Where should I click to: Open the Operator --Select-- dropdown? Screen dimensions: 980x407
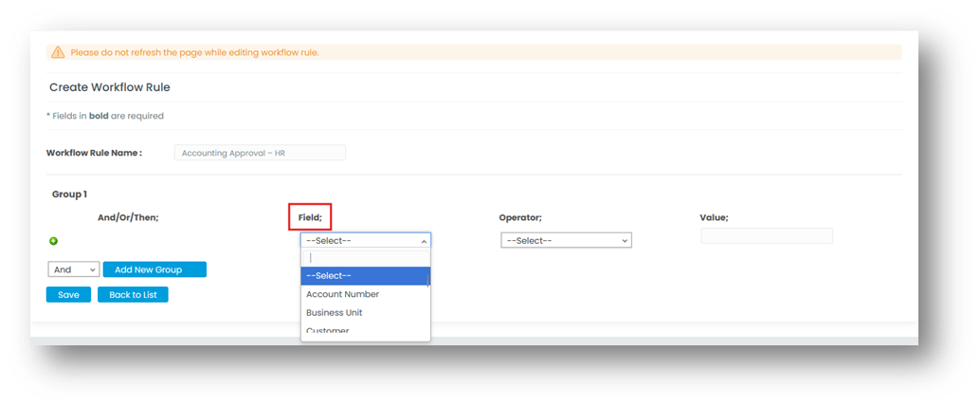(x=566, y=241)
